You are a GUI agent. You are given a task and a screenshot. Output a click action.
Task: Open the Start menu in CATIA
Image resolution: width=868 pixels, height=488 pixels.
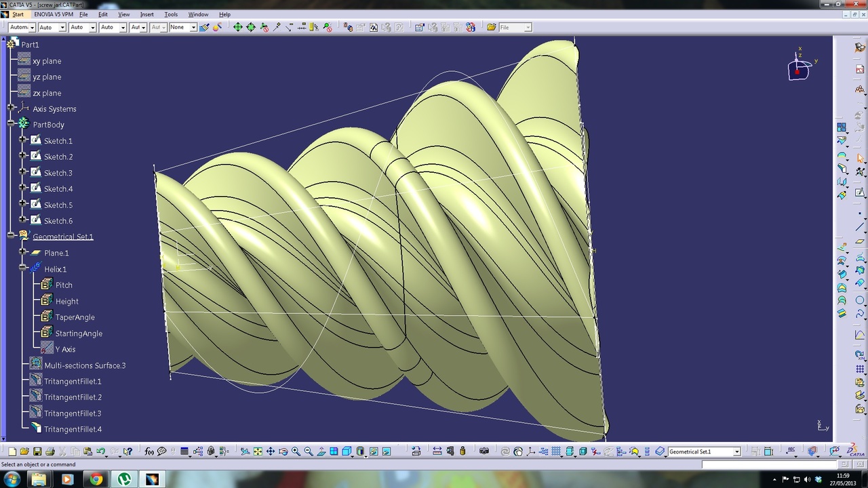18,14
